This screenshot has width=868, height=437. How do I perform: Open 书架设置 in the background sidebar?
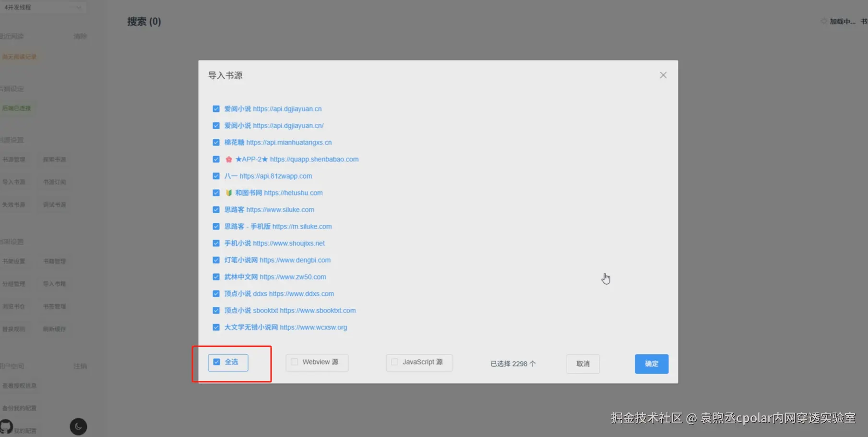pos(13,261)
